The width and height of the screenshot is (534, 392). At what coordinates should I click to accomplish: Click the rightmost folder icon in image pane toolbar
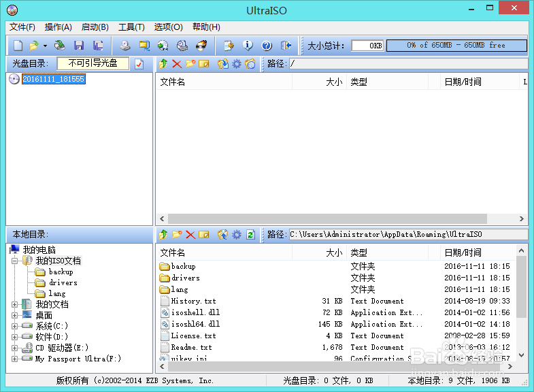(x=250, y=64)
